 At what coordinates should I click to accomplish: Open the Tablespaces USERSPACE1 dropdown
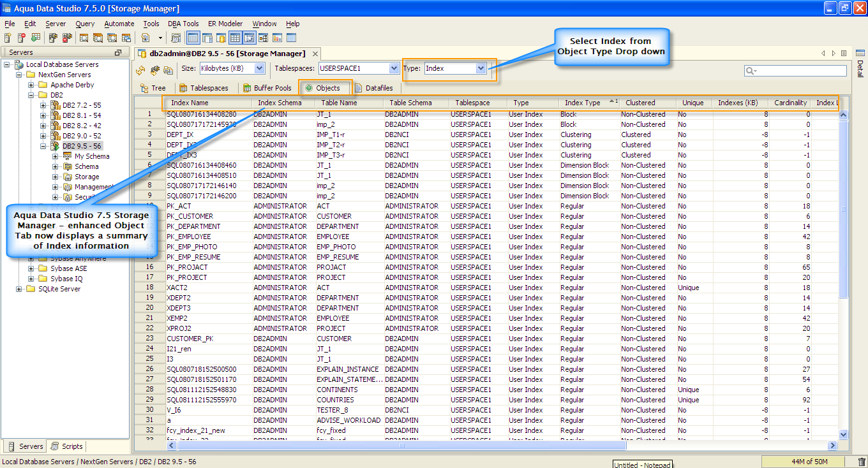[x=394, y=68]
